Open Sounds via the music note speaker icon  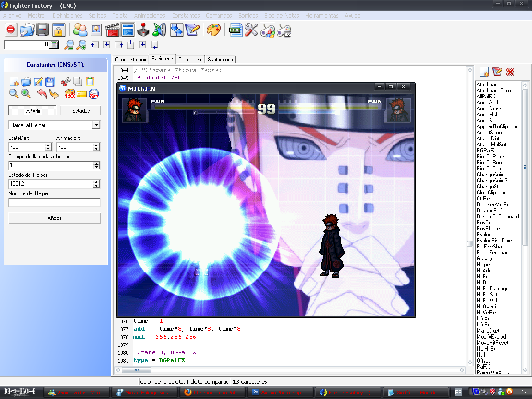pos(159,30)
